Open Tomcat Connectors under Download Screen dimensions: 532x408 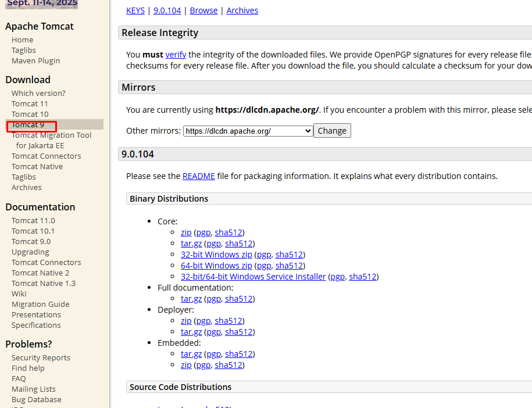pos(46,156)
